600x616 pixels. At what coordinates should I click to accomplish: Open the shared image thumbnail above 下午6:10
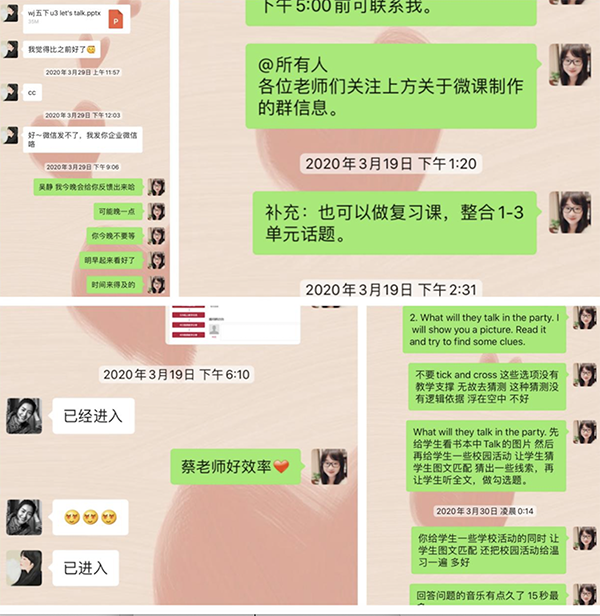pyautogui.click(x=233, y=324)
